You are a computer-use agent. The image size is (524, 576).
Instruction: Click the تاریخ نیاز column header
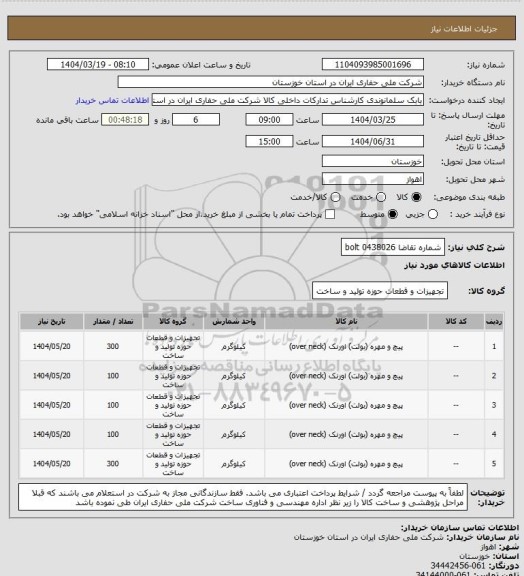click(x=51, y=321)
